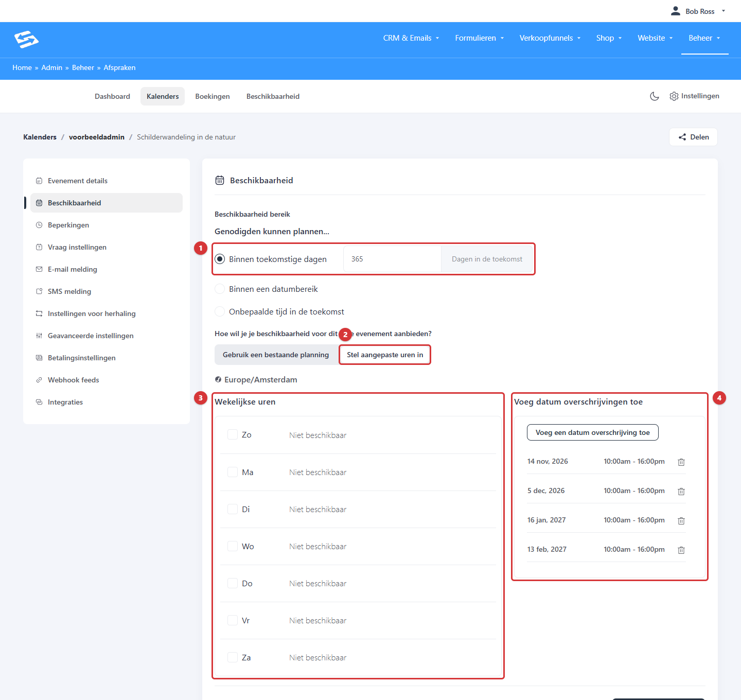The image size is (741, 700).
Task: Select Onbepaalde tijd in de toekomst
Action: (x=220, y=311)
